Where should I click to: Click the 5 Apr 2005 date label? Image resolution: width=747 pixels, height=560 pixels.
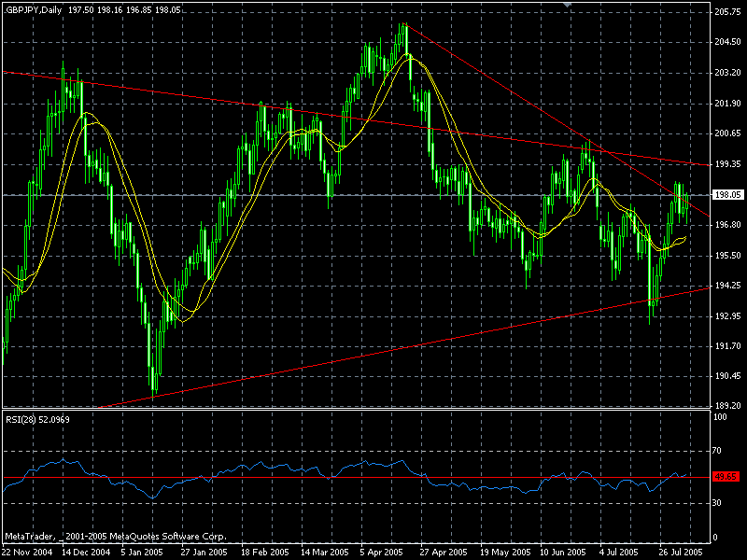tap(381, 553)
